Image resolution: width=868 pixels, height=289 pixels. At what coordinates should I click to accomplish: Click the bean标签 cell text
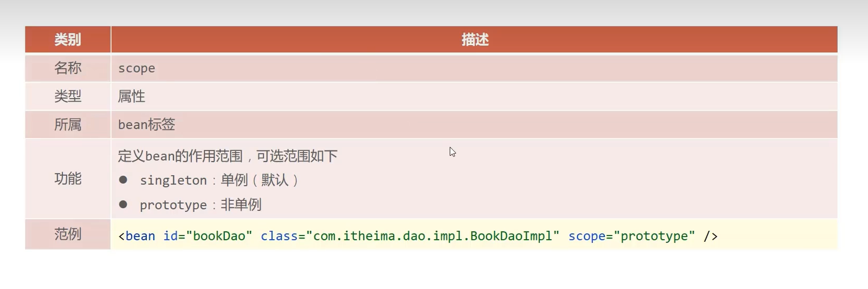[x=147, y=124]
